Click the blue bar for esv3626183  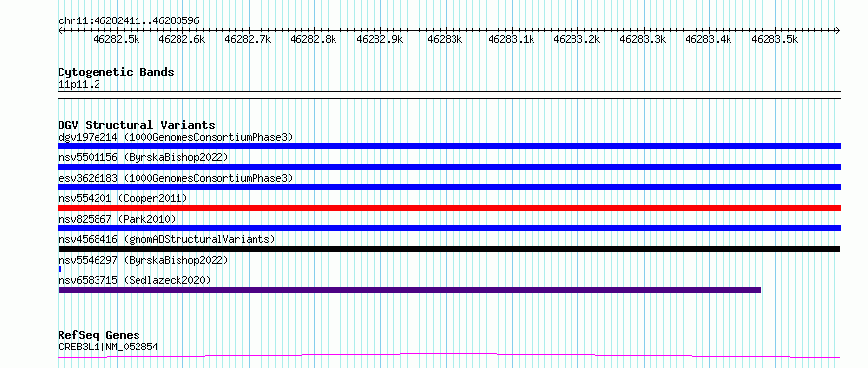[450, 187]
